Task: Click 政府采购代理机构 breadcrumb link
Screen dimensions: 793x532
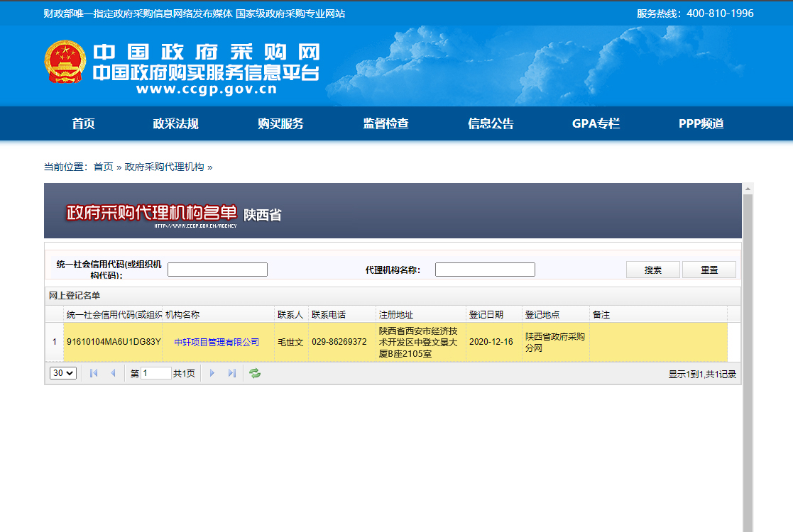Action: coord(164,167)
